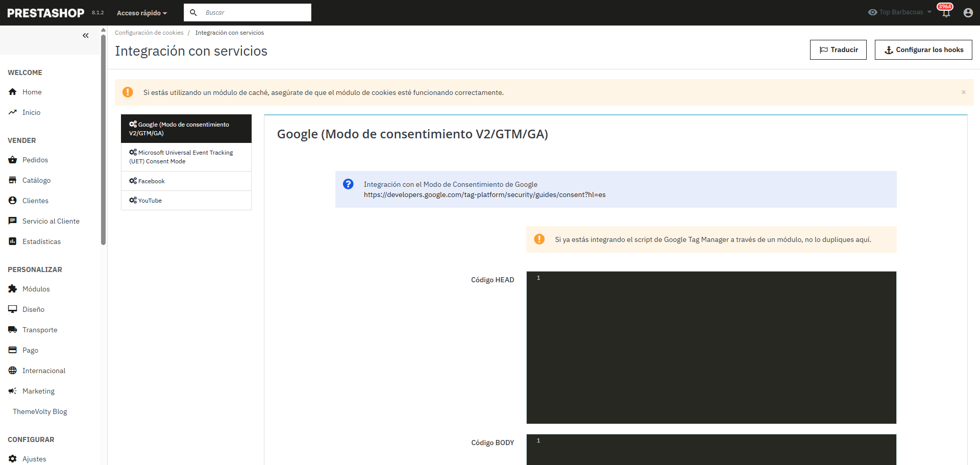Click the Pago credit card icon
980x465 pixels.
click(13, 350)
